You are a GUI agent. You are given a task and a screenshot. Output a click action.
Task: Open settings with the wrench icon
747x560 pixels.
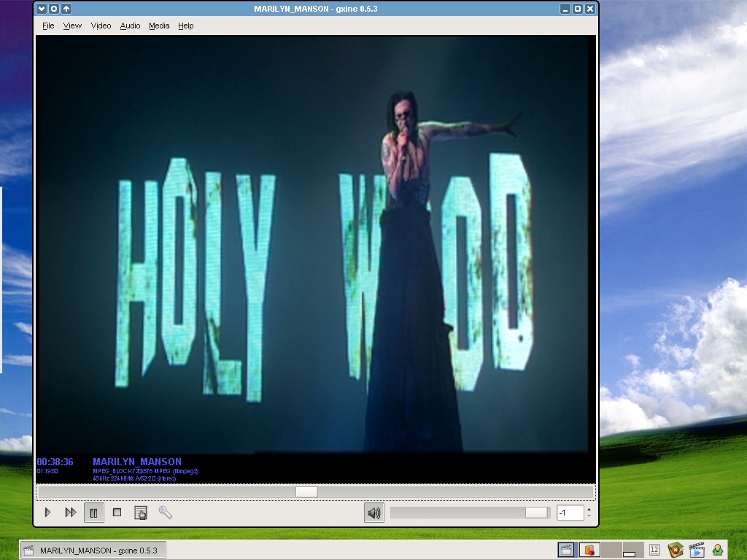point(165,513)
